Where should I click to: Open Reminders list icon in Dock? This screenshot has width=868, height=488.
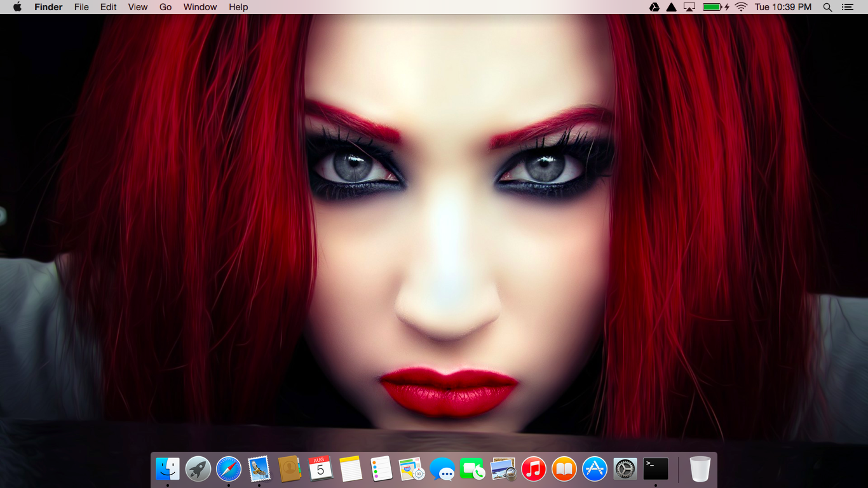(381, 470)
